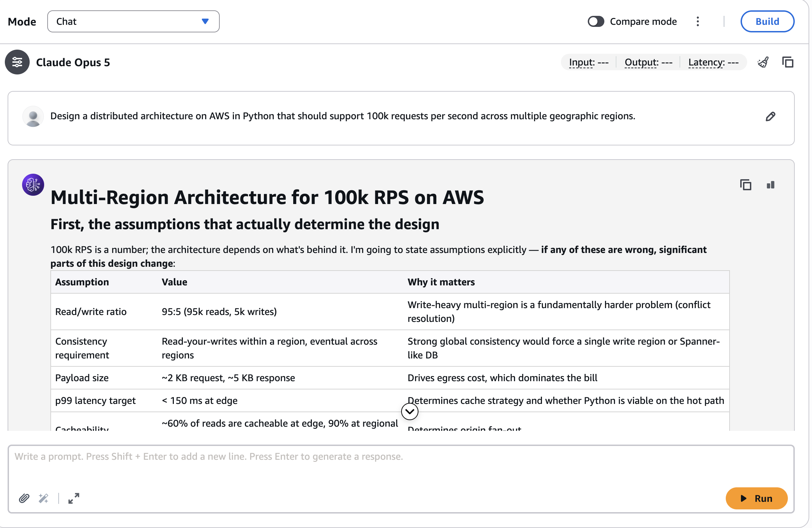Click the Compare mode label
The height and width of the screenshot is (528, 812).
pyautogui.click(x=643, y=21)
